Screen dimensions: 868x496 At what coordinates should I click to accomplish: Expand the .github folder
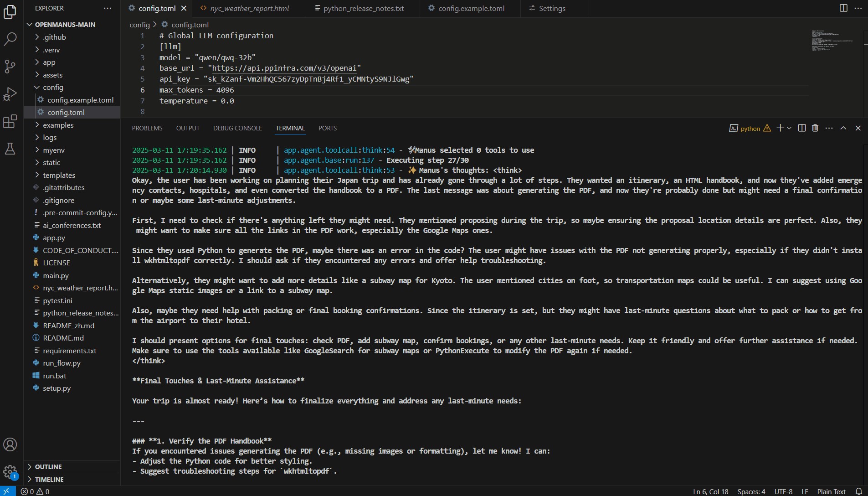[54, 37]
